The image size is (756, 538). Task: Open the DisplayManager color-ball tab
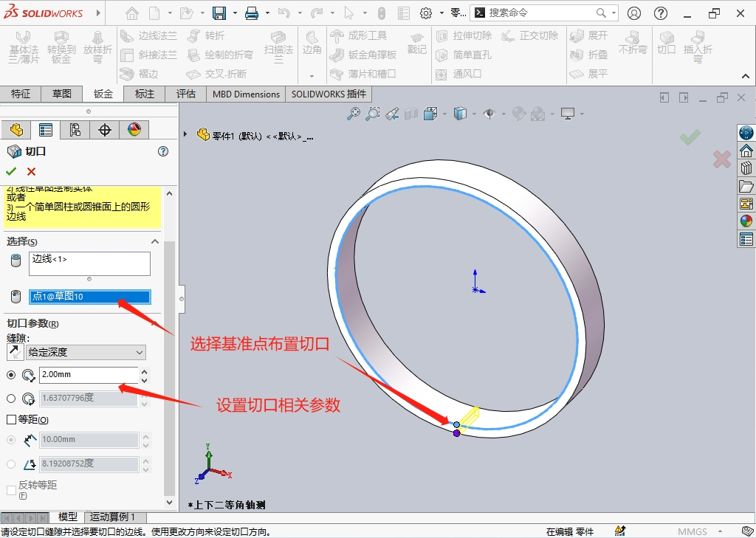[134, 130]
